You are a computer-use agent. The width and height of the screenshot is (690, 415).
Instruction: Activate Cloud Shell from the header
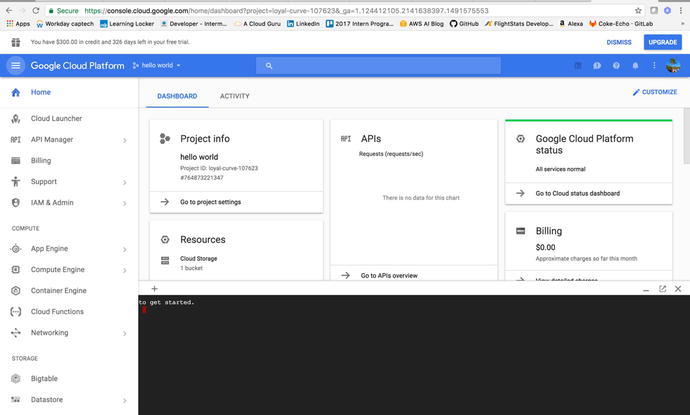tap(578, 66)
